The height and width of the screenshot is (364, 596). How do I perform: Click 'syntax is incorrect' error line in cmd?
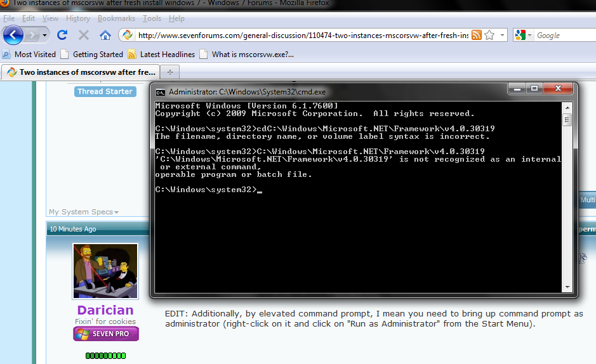pyautogui.click(x=322, y=136)
